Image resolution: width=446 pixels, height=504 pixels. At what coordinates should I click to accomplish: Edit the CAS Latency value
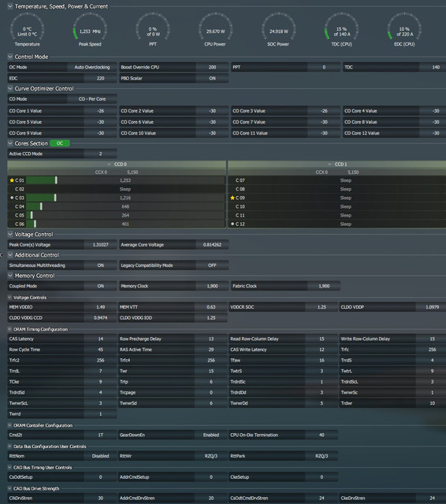[101, 339]
